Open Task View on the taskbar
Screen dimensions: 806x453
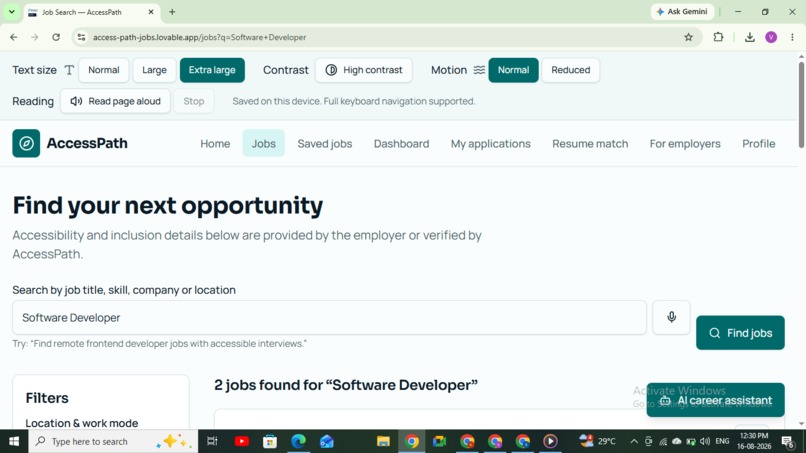pyautogui.click(x=212, y=441)
